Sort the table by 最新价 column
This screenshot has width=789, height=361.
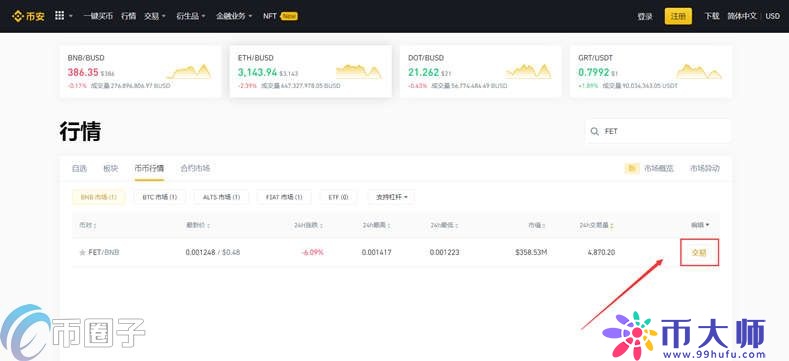click(x=197, y=225)
